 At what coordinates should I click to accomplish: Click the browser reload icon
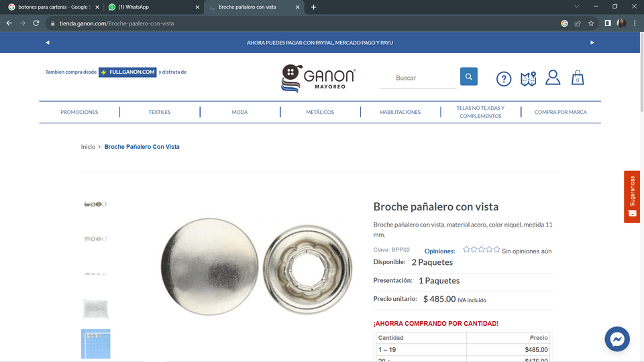click(x=36, y=23)
